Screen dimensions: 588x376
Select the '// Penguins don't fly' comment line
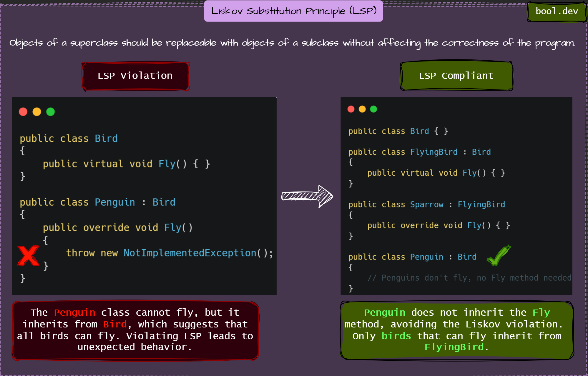(469, 278)
